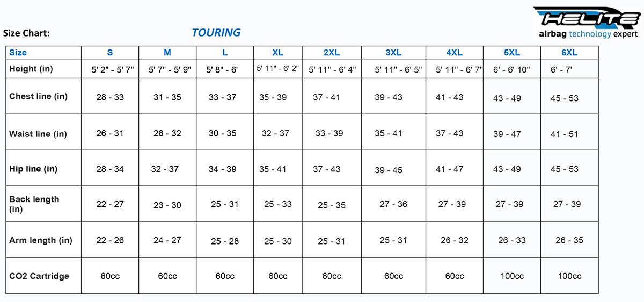The height and width of the screenshot is (302, 644).
Task: Click the TOURING heading
Action: tap(216, 33)
